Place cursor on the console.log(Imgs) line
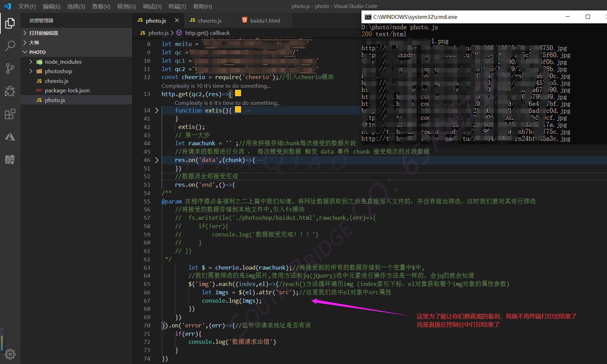This screenshot has width=607, height=364. (232, 301)
